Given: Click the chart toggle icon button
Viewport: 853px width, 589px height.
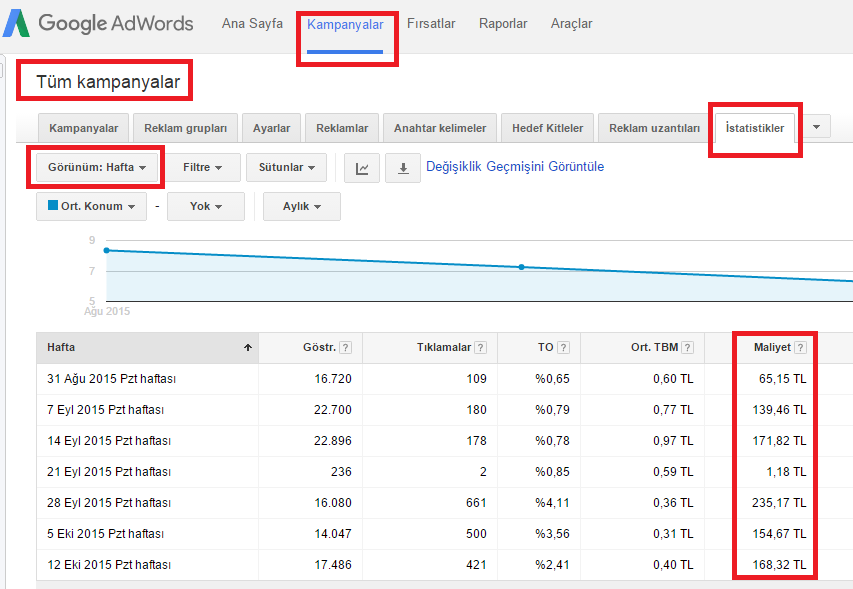Looking at the screenshot, I should [x=362, y=168].
